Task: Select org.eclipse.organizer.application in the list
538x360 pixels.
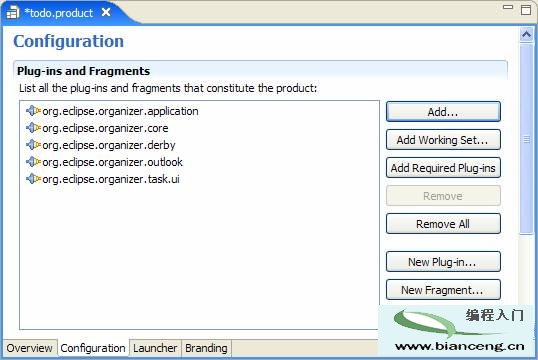Action: point(120,111)
